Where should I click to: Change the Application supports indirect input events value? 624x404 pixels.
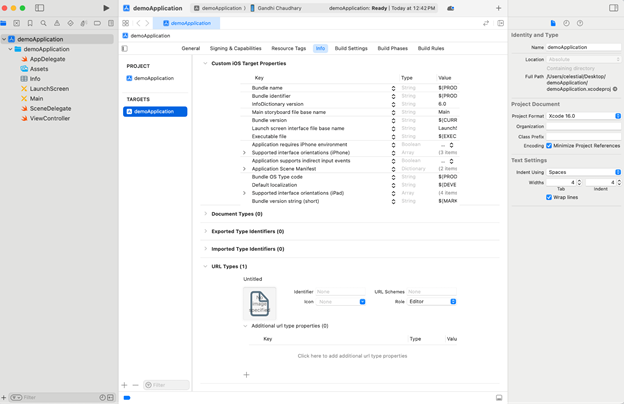pos(451,161)
